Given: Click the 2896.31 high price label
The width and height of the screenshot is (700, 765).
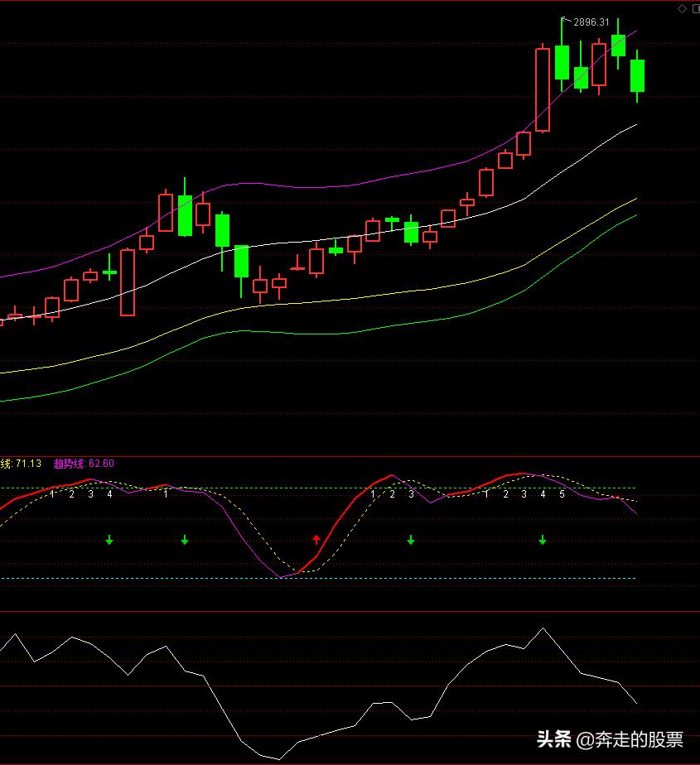Looking at the screenshot, I should (591, 22).
